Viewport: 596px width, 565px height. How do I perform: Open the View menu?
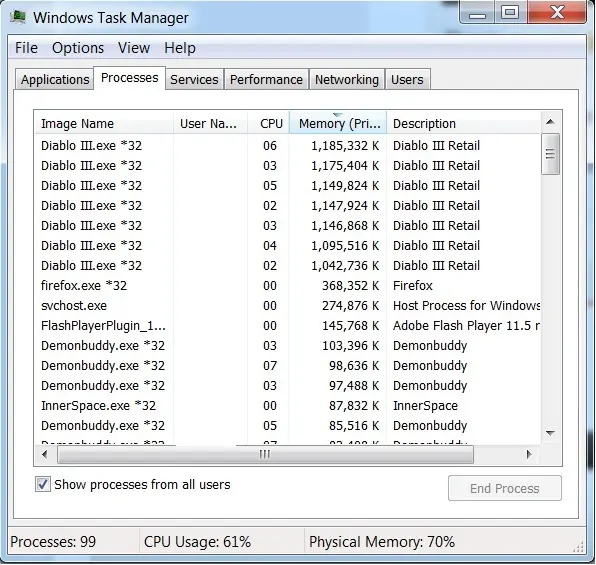coord(134,48)
